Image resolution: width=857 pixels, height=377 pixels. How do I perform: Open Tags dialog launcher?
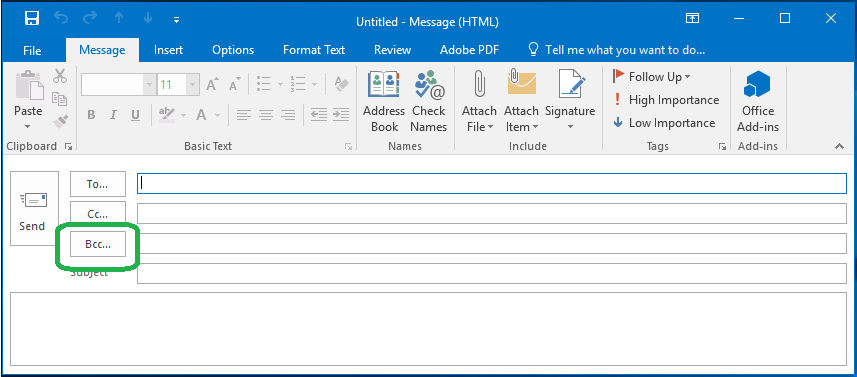coord(723,146)
